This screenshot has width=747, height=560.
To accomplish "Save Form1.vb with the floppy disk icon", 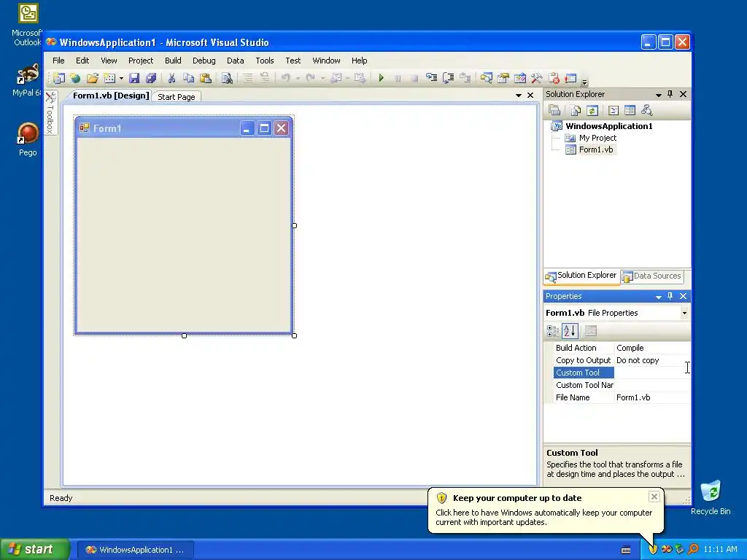I will coord(134,78).
